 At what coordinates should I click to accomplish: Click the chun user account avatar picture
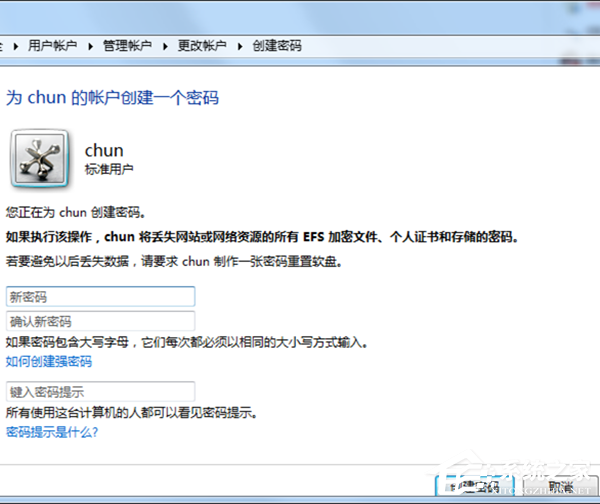[39, 159]
